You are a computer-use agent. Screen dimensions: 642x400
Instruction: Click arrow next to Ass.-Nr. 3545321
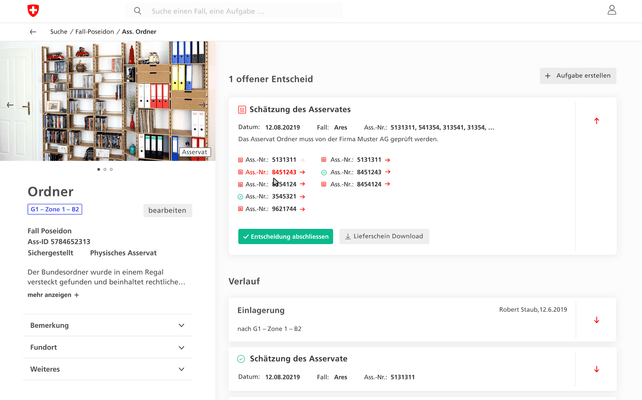(x=301, y=197)
